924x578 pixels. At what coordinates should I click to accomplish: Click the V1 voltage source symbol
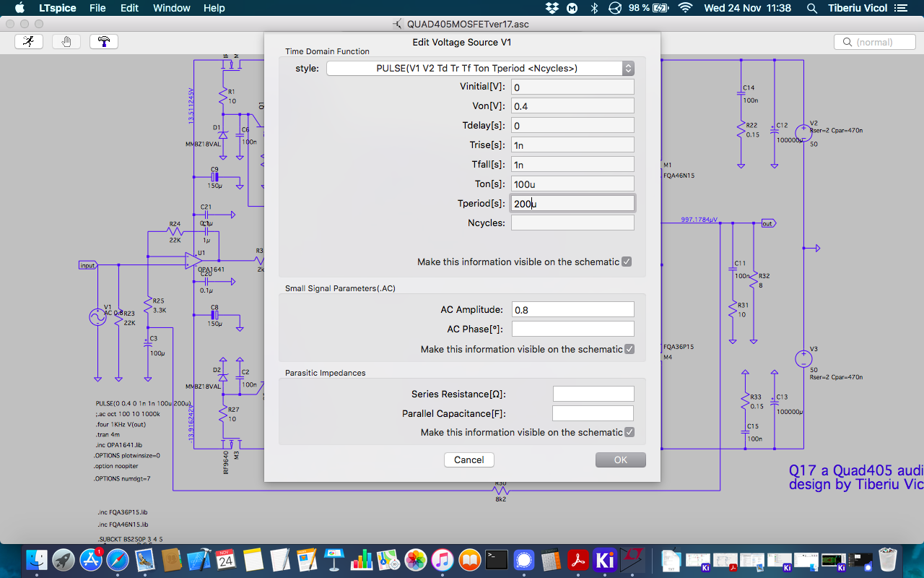(x=97, y=318)
